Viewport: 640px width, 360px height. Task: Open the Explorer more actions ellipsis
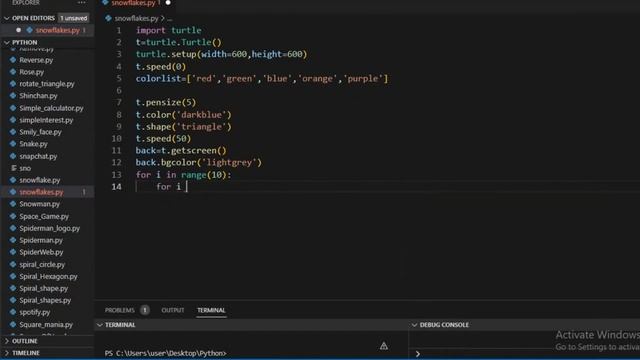[x=82, y=2]
